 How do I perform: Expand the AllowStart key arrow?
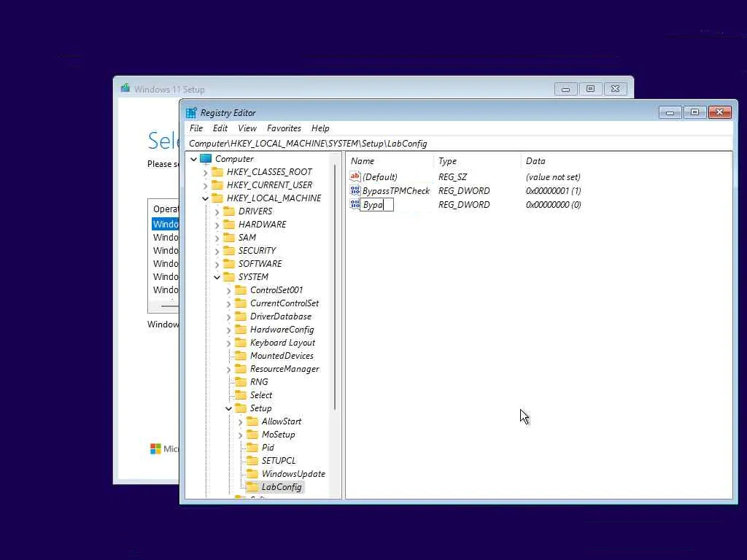[x=240, y=422]
